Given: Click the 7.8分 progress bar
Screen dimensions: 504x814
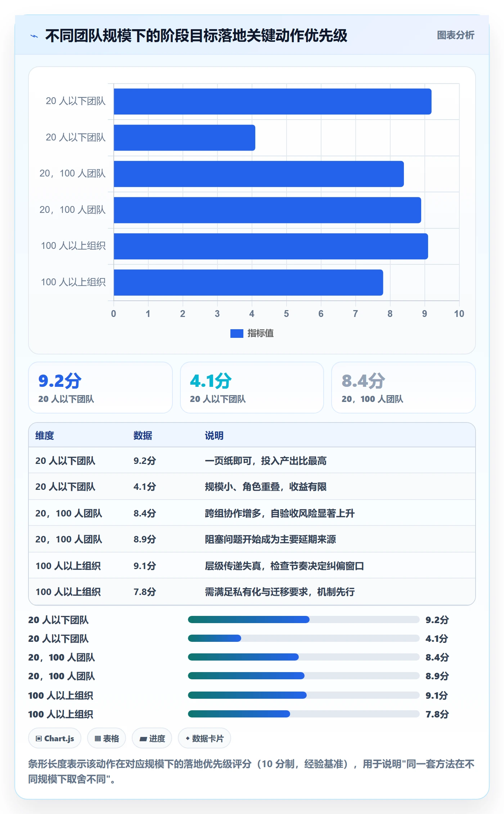Looking at the screenshot, I should pyautogui.click(x=303, y=714).
